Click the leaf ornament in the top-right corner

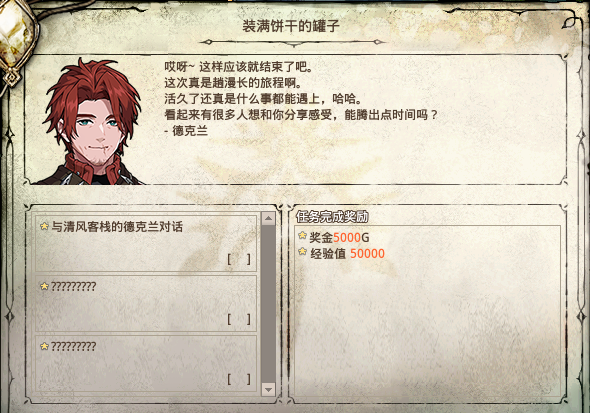[570, 21]
